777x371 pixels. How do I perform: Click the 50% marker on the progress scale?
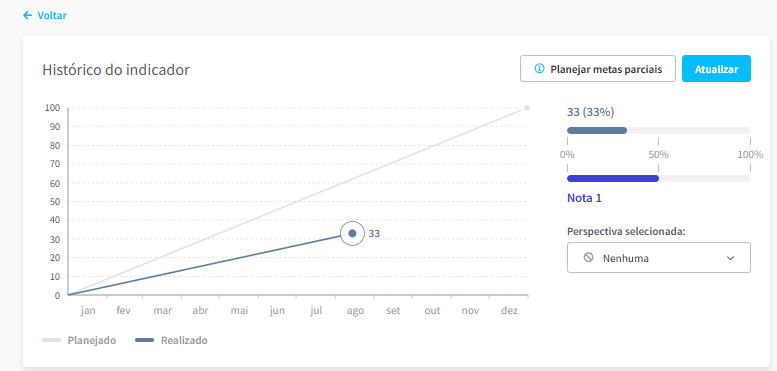click(x=659, y=155)
